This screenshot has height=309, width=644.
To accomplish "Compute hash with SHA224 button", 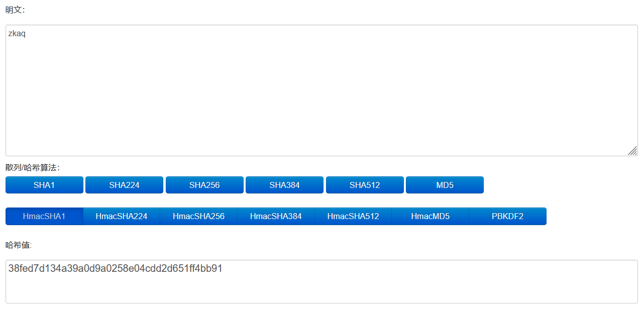I will coord(124,185).
